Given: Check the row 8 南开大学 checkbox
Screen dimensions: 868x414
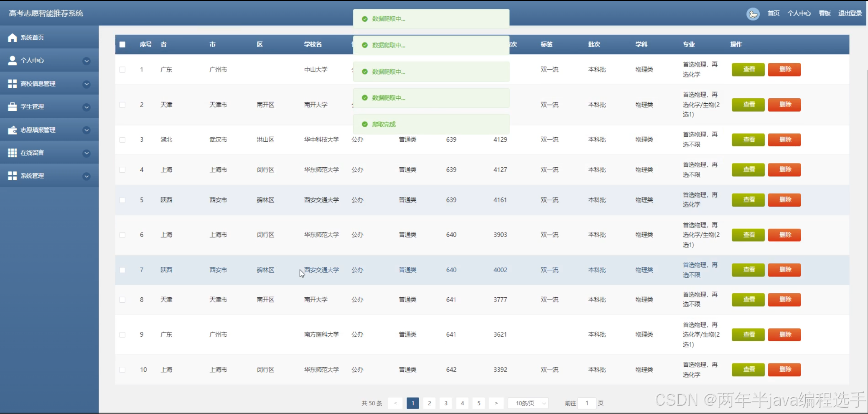Looking at the screenshot, I should point(122,300).
